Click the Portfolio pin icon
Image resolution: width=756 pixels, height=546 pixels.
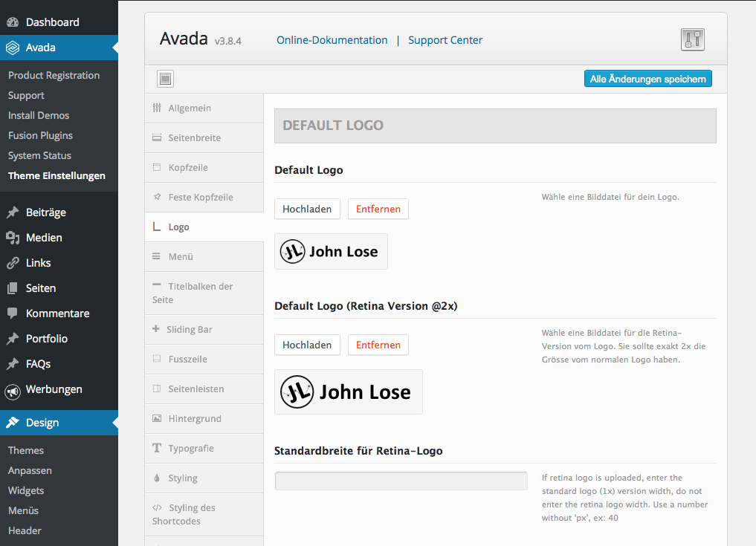13,339
